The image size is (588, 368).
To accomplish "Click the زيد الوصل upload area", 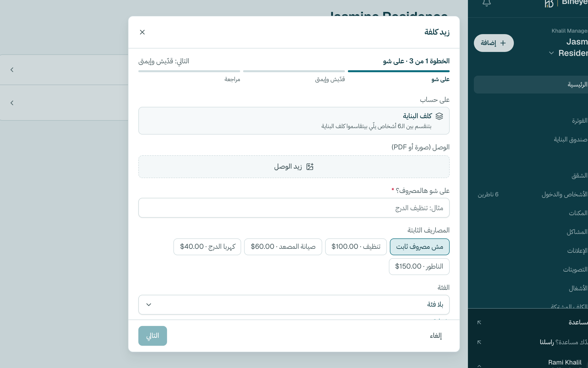I will [x=294, y=167].
